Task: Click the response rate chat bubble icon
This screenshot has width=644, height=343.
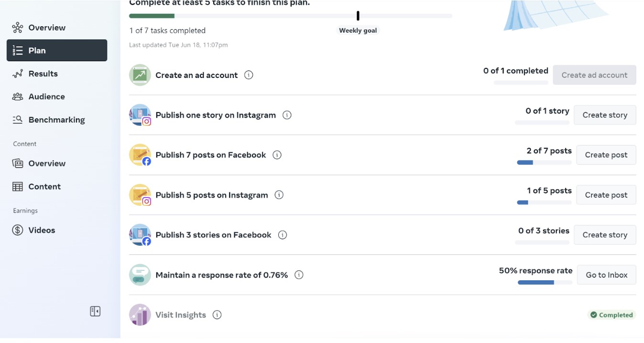Action: click(140, 275)
